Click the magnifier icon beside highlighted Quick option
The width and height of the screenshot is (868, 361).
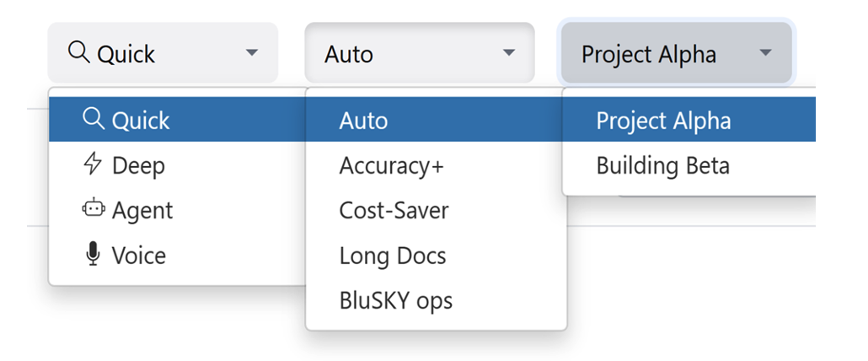[x=94, y=119]
